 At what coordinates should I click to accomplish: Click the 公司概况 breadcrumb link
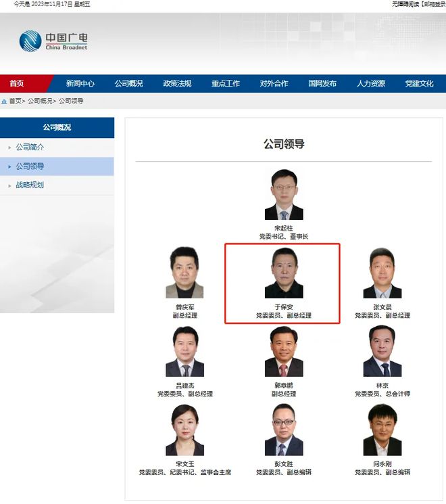pyautogui.click(x=40, y=101)
